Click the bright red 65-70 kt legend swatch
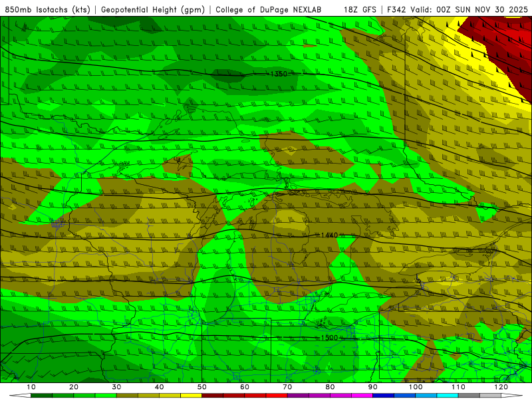 coord(277,396)
